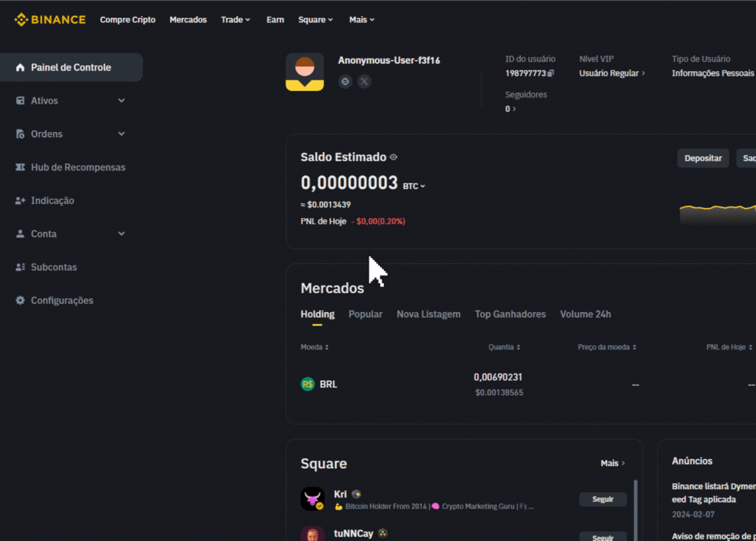This screenshot has height=541, width=756.
Task: Click the Binance logo
Action: [50, 20]
